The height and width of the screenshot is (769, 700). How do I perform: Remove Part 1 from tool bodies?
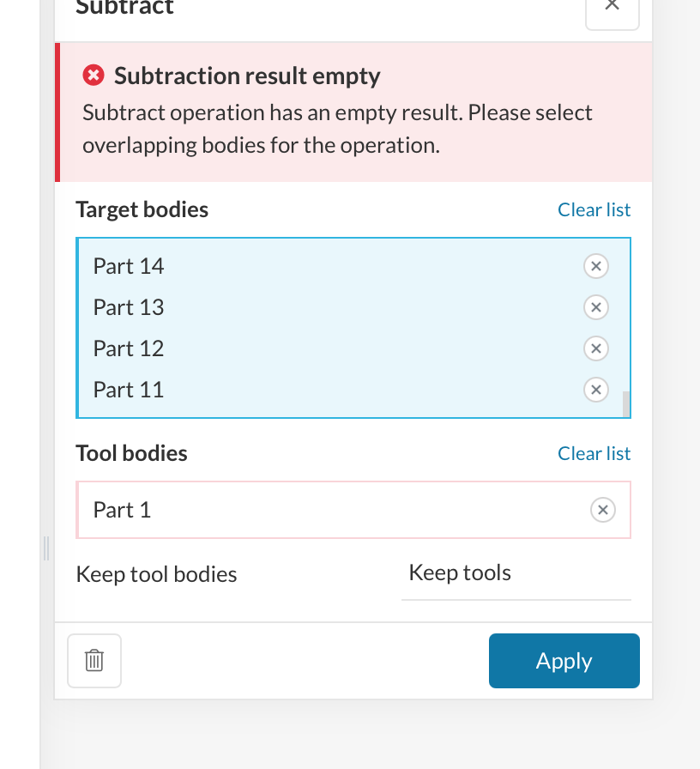(x=602, y=510)
